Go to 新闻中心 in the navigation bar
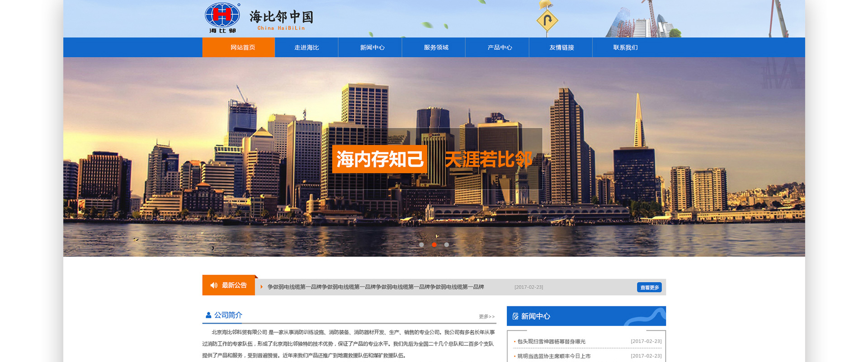868x362 pixels. [372, 48]
